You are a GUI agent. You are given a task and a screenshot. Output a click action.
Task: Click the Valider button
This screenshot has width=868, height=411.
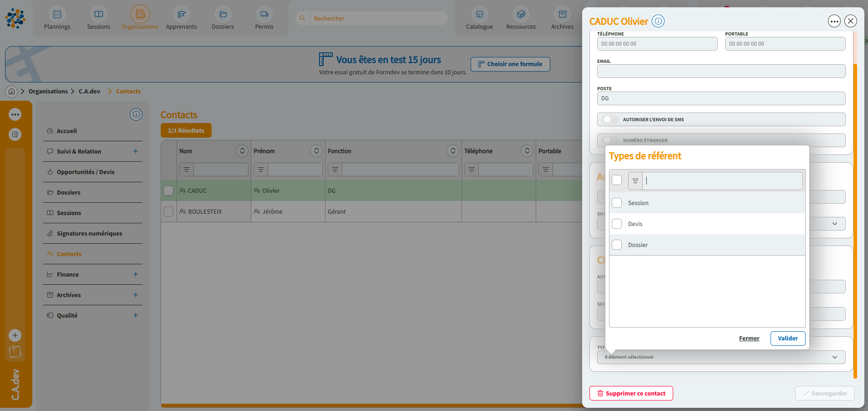pos(787,339)
